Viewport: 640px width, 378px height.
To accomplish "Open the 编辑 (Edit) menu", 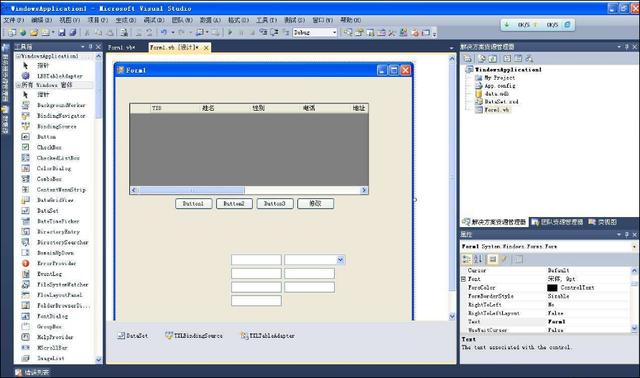I will click(x=41, y=20).
